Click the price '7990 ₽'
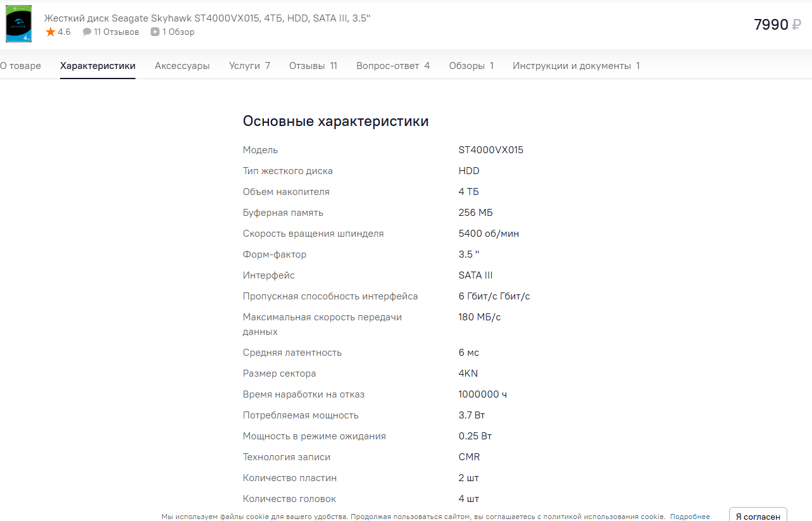The width and height of the screenshot is (812, 521). pyautogui.click(x=778, y=25)
